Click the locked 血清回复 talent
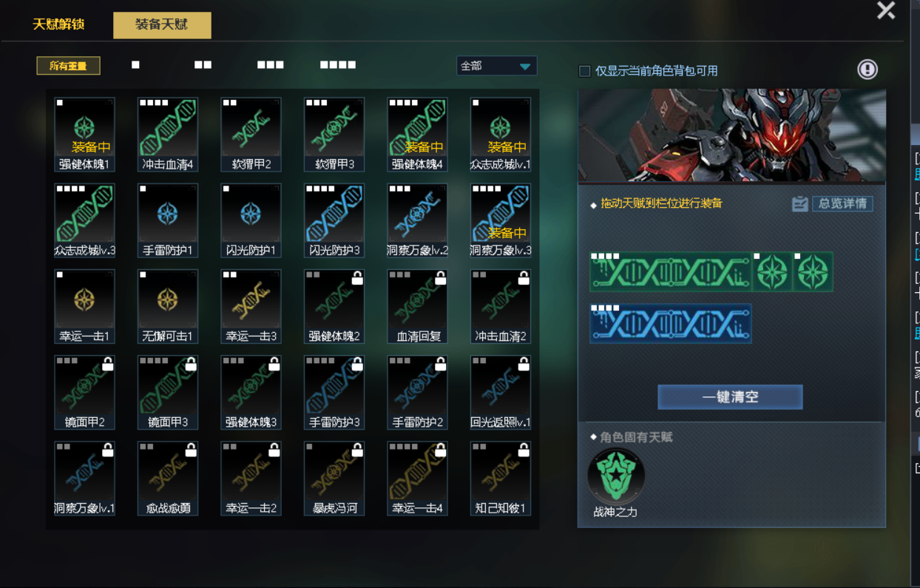 pyautogui.click(x=417, y=306)
